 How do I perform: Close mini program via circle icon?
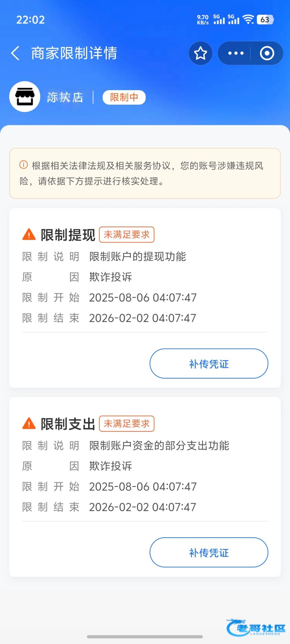click(267, 53)
